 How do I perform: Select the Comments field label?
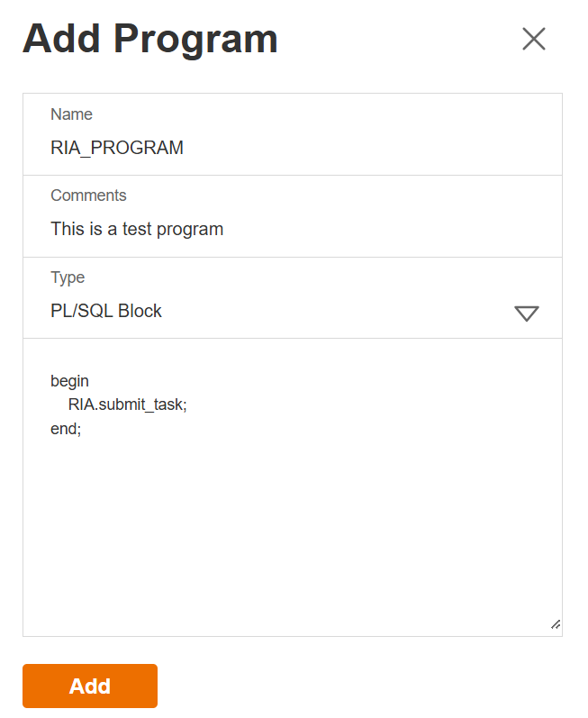(88, 195)
